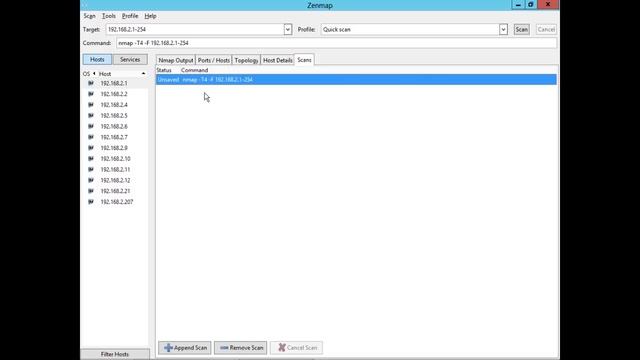Click the Filter Hosts button
The height and width of the screenshot is (360, 640).
(x=115, y=354)
